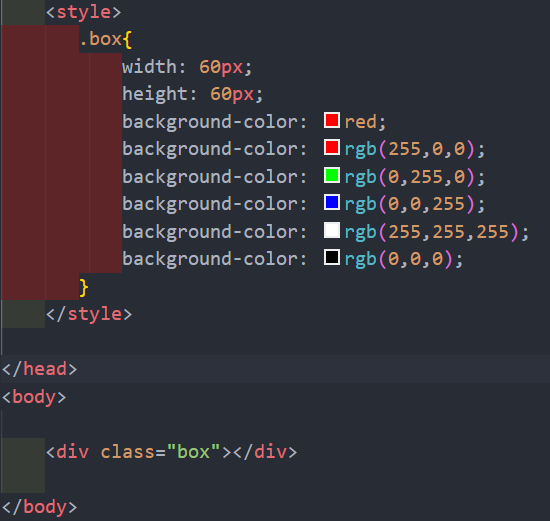Click the rgb(0,255,0) value text
The width and height of the screenshot is (550, 521).
click(x=409, y=177)
